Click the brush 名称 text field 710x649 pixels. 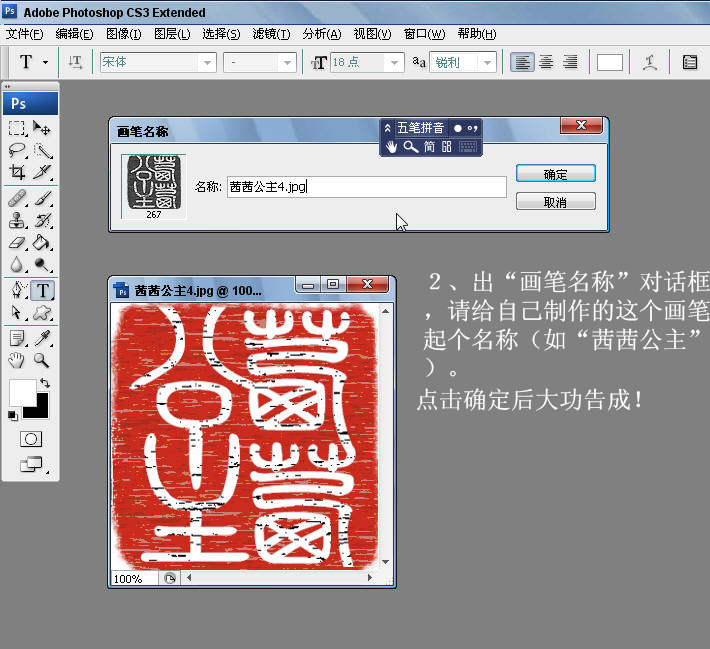click(367, 187)
